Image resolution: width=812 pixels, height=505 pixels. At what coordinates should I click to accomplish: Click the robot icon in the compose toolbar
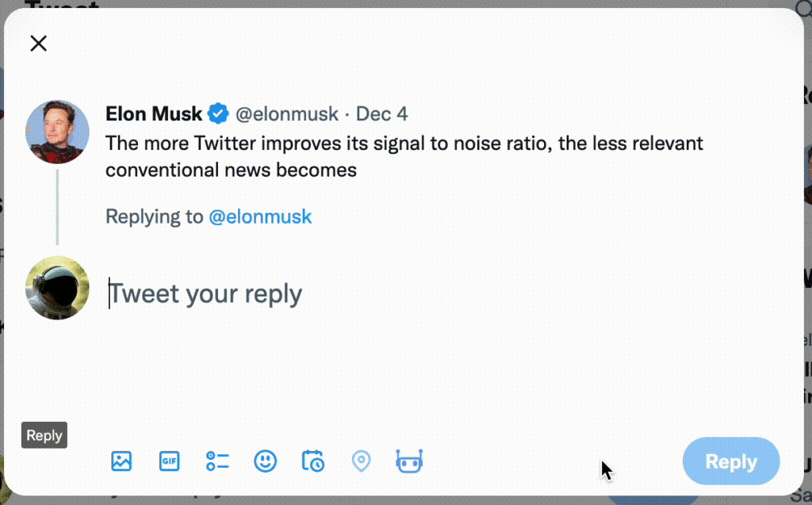point(409,461)
